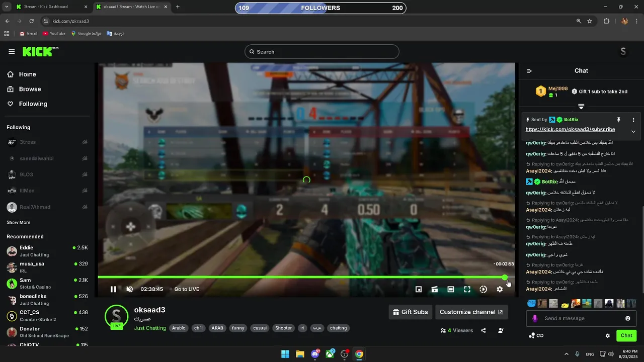This screenshot has height=362, width=644.
Task: Share the stream via share icon
Action: (x=484, y=330)
